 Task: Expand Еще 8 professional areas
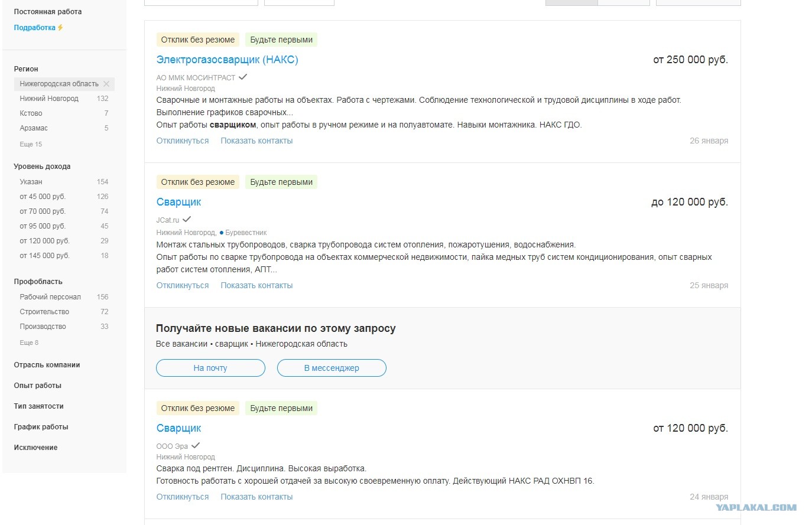pos(29,343)
